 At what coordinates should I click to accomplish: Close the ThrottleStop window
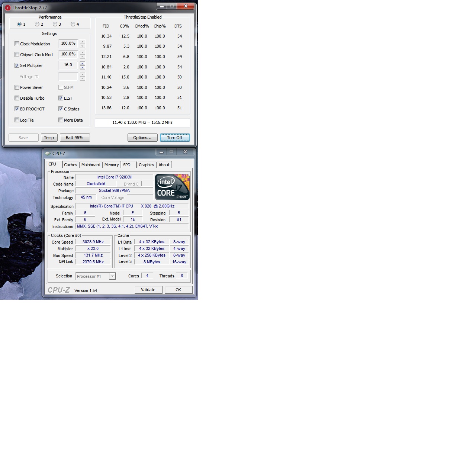point(185,6)
